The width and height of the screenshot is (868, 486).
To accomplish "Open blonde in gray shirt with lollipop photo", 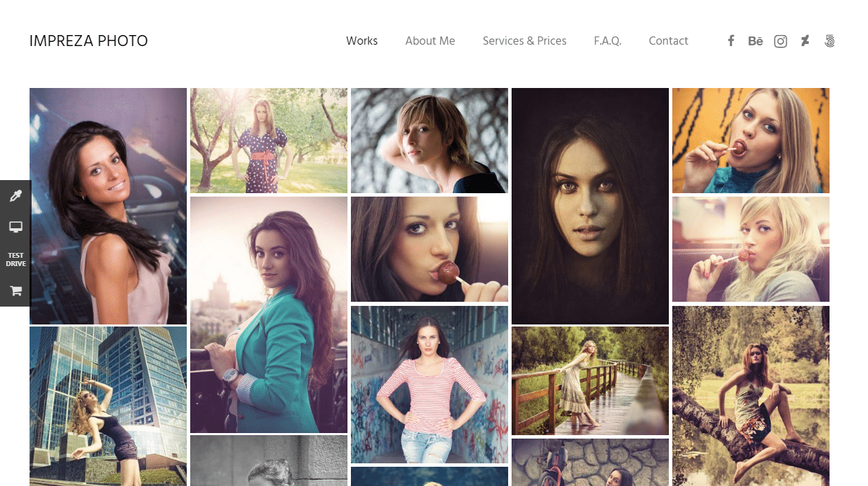I will point(751,249).
